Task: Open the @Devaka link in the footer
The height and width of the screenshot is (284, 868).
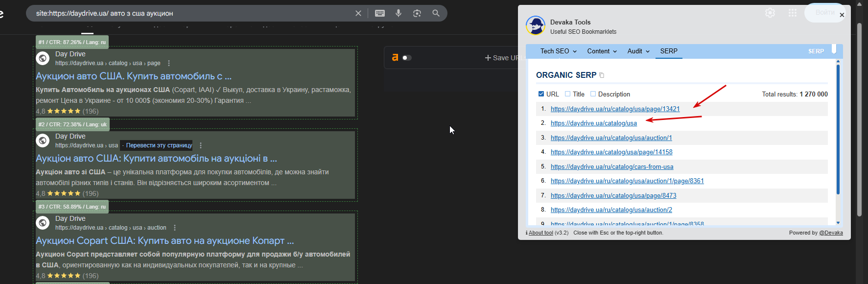Action: [x=831, y=233]
